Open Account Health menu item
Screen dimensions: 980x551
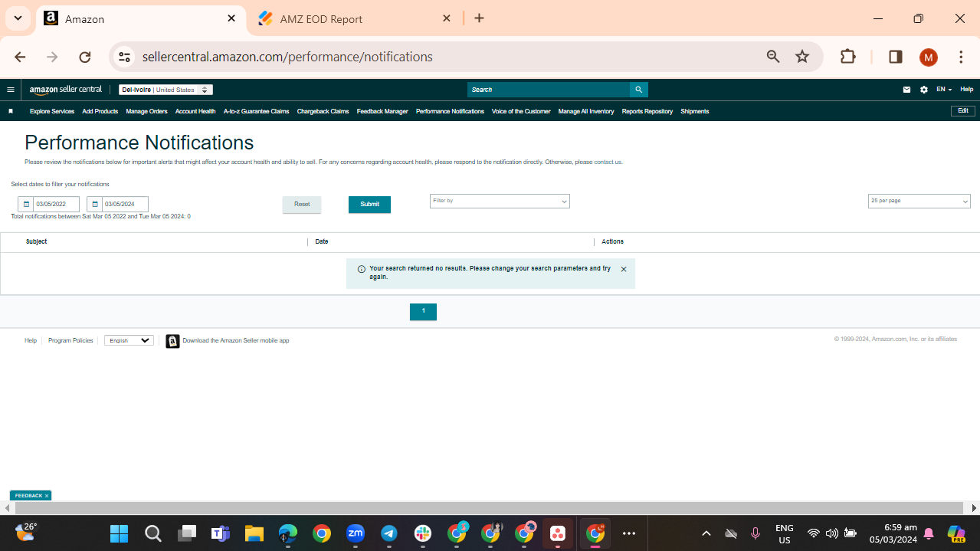[x=195, y=111]
